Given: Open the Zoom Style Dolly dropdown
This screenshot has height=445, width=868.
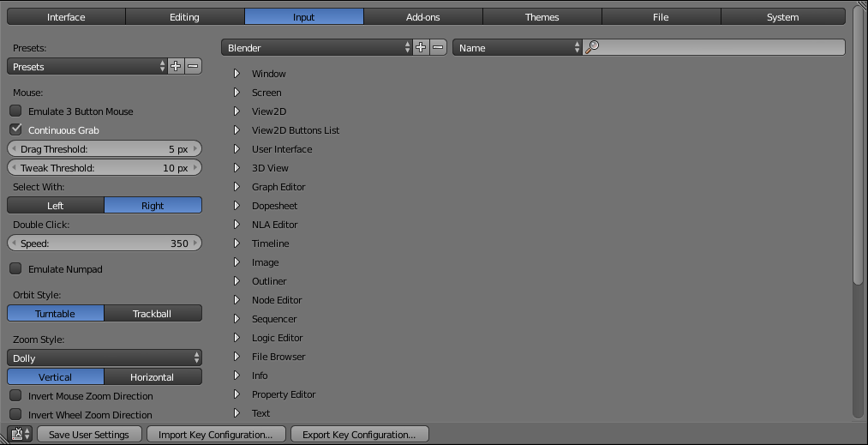Looking at the screenshot, I should [105, 358].
